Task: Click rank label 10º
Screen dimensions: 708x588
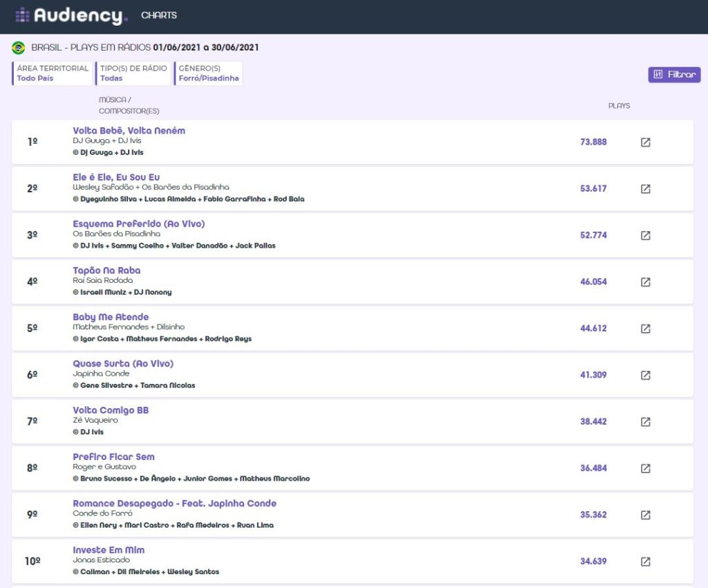Action: (32, 561)
